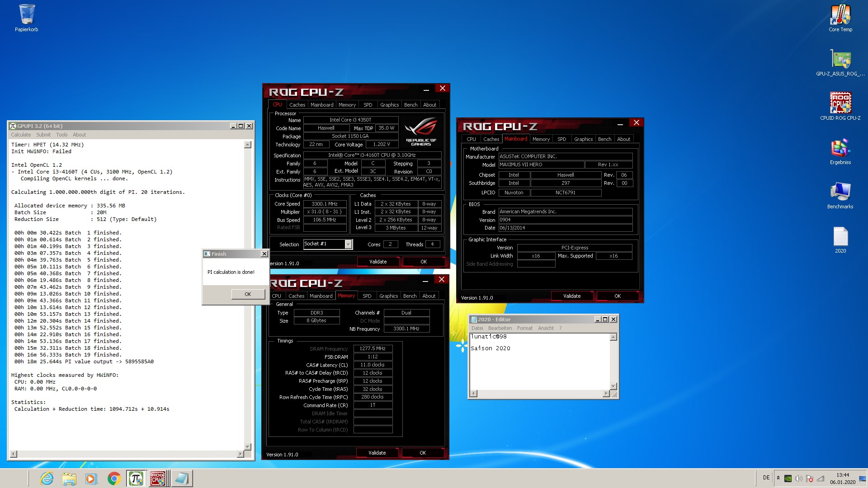Click OK in Mainboard tab window
868x488 pixels.
pyautogui.click(x=618, y=296)
